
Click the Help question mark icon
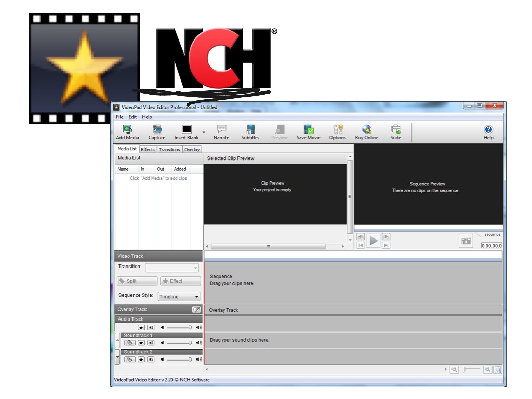(x=488, y=129)
